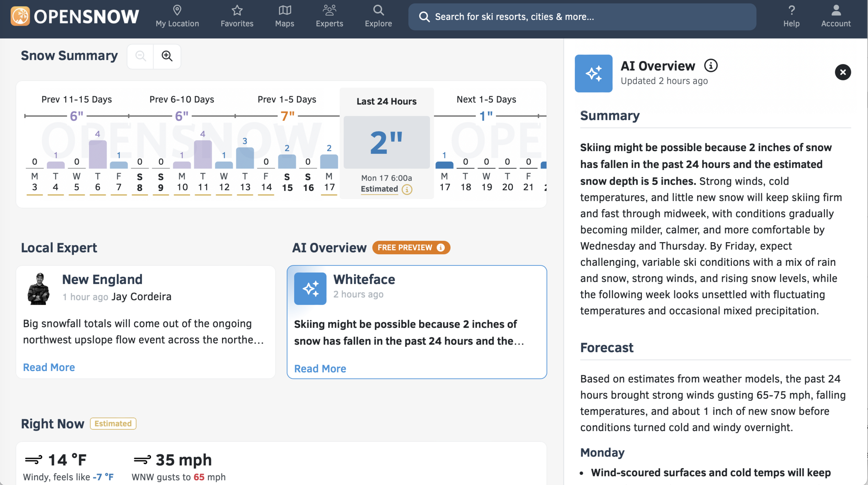The width and height of the screenshot is (868, 485).
Task: Click Tuesday 11 snowfall bar
Action: 203,155
